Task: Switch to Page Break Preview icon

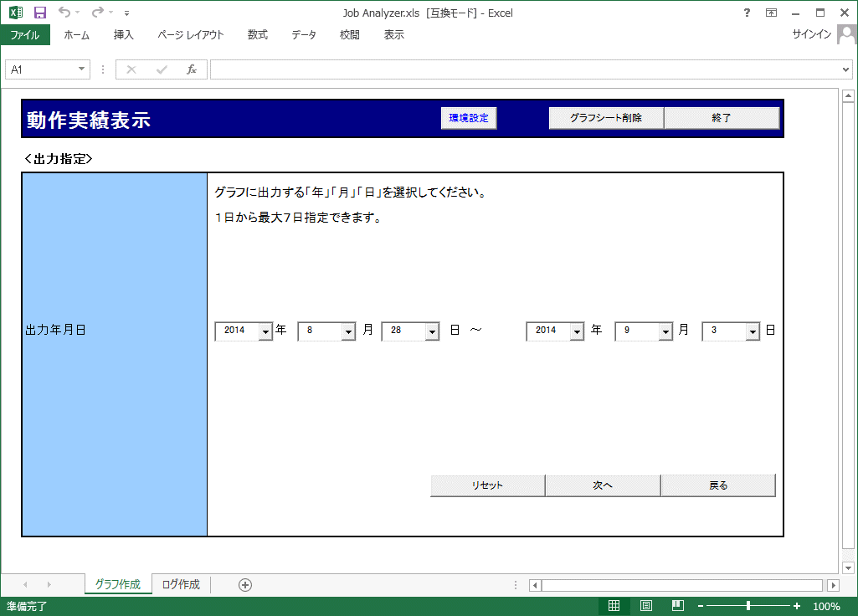Action: [x=677, y=606]
